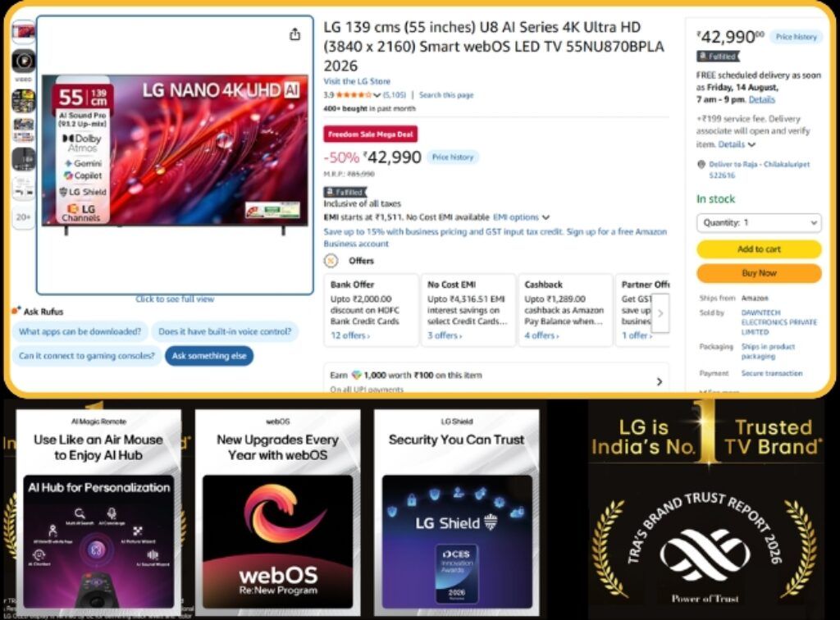840x620 pixels.
Task: Click the game-collage thumbnail below VIDEO
Action: click(x=24, y=100)
